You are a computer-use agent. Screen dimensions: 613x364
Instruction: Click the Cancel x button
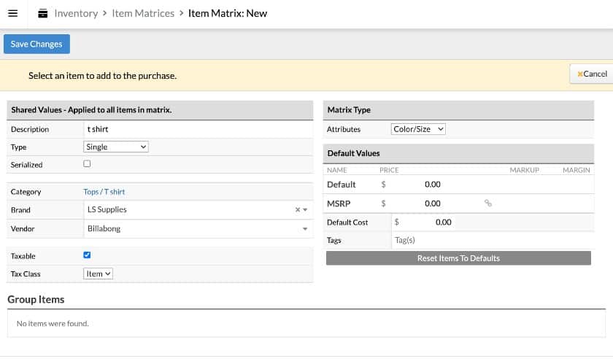(x=592, y=74)
